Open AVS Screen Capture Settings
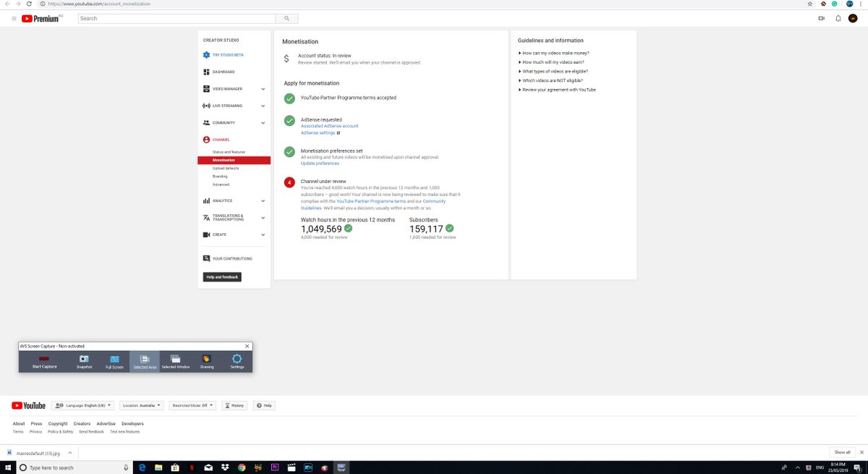868x474 pixels. pos(237,360)
